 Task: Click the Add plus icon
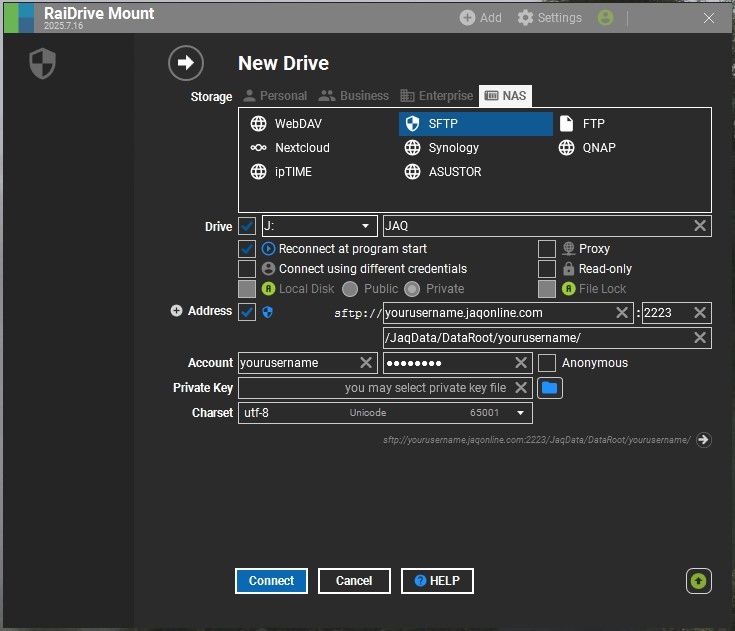pos(467,18)
